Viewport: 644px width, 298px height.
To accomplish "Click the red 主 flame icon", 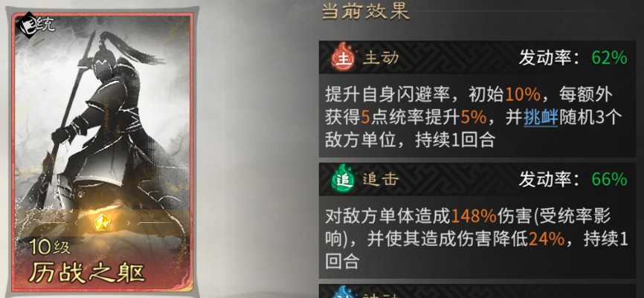I will pyautogui.click(x=343, y=56).
